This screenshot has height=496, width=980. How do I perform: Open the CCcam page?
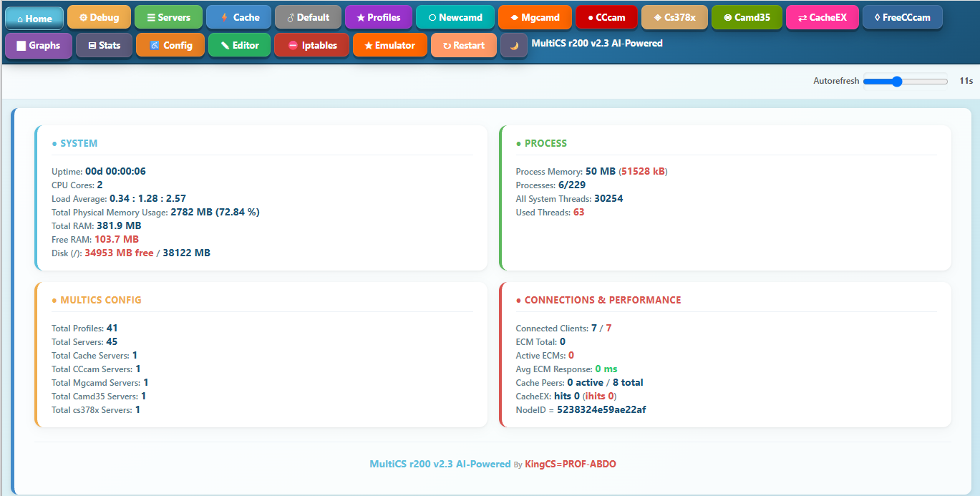[606, 17]
